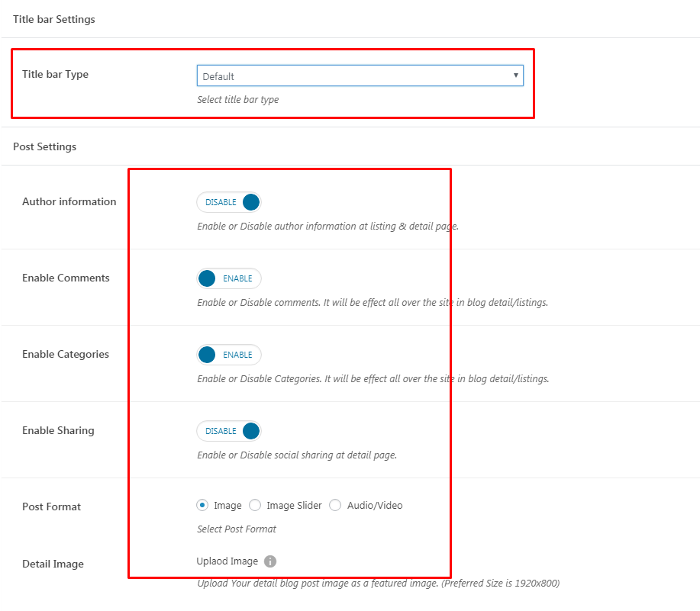Image resolution: width=700 pixels, height=611 pixels.
Task: Toggle the Enable Sharing switch
Action: (229, 431)
